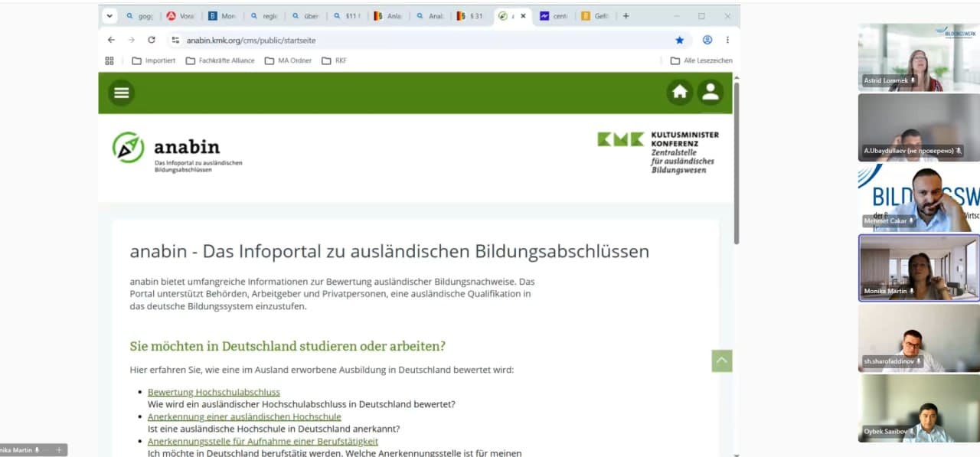980x457 pixels.
Task: Open the Fachkräfte Alliance bookmarks folder
Action: click(220, 60)
